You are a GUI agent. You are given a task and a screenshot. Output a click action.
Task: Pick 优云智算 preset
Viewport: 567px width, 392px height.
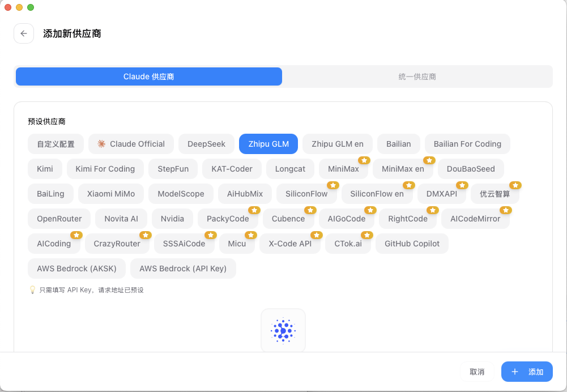(494, 194)
